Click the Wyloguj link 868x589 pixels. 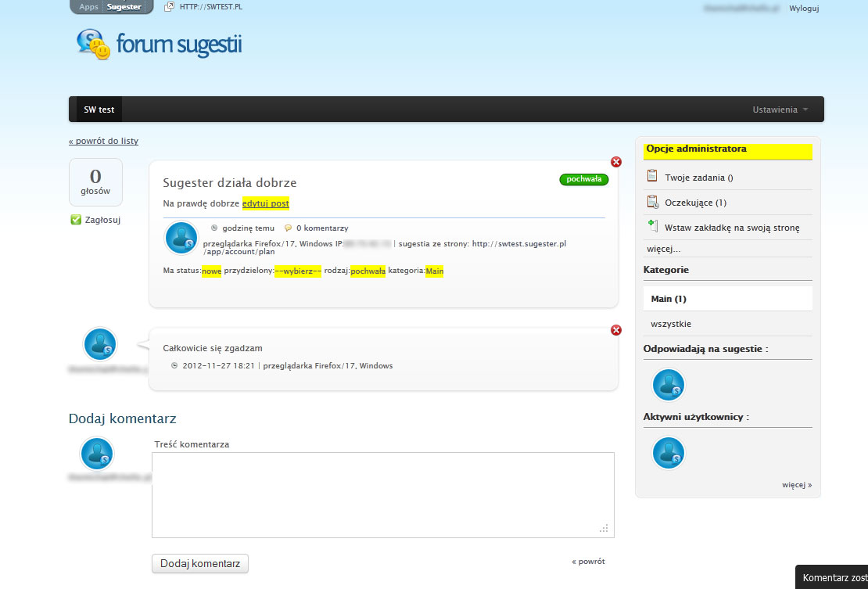pyautogui.click(x=804, y=9)
